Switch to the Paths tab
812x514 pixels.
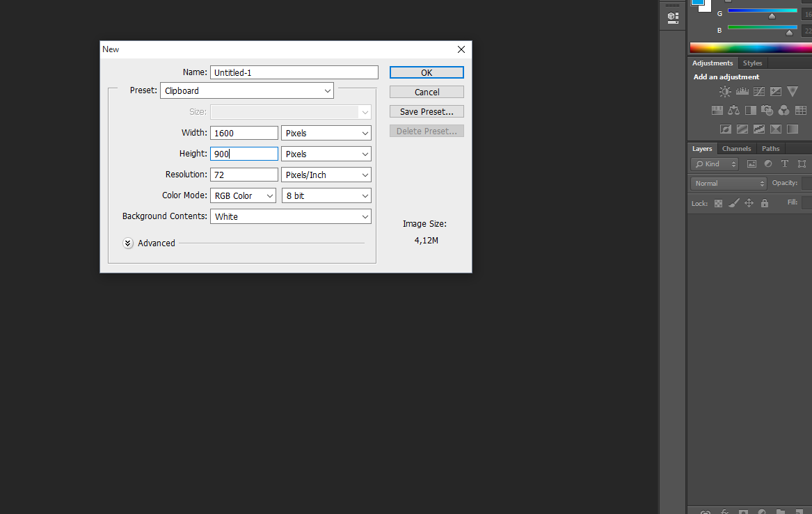(x=770, y=149)
